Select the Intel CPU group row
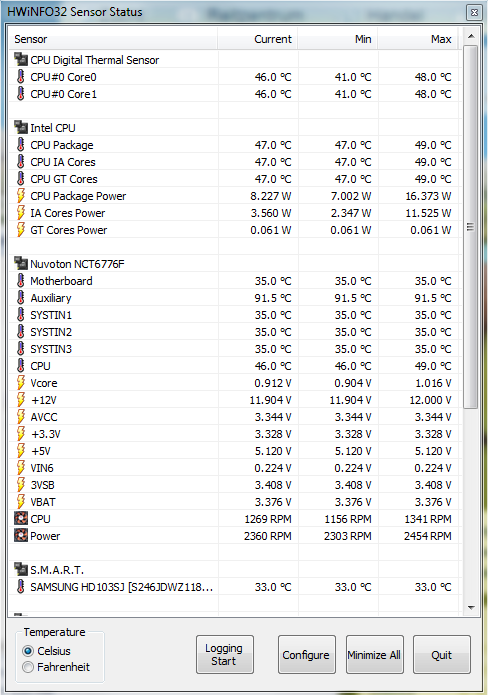 (x=234, y=128)
